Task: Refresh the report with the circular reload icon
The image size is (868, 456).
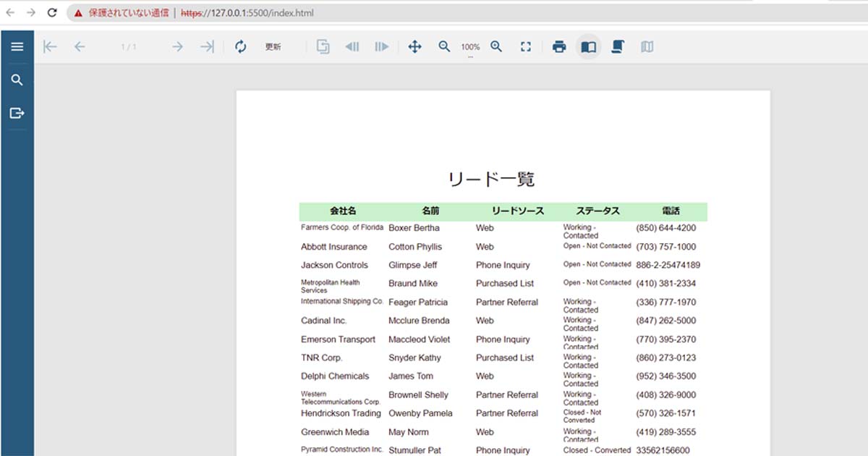Action: click(240, 46)
